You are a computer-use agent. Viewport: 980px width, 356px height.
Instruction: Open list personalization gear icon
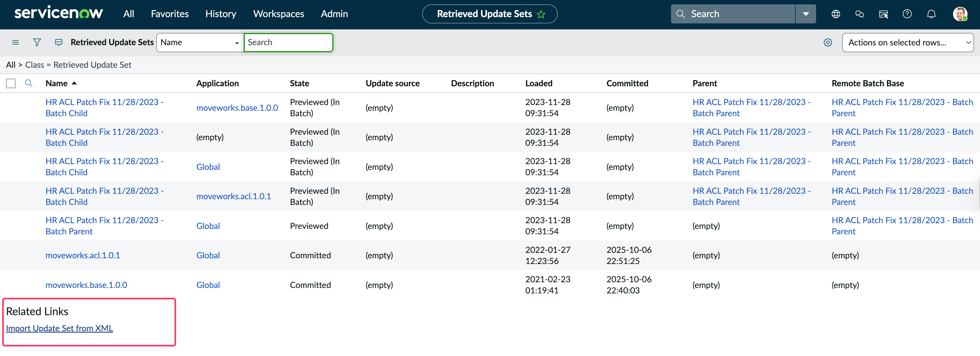tap(828, 42)
